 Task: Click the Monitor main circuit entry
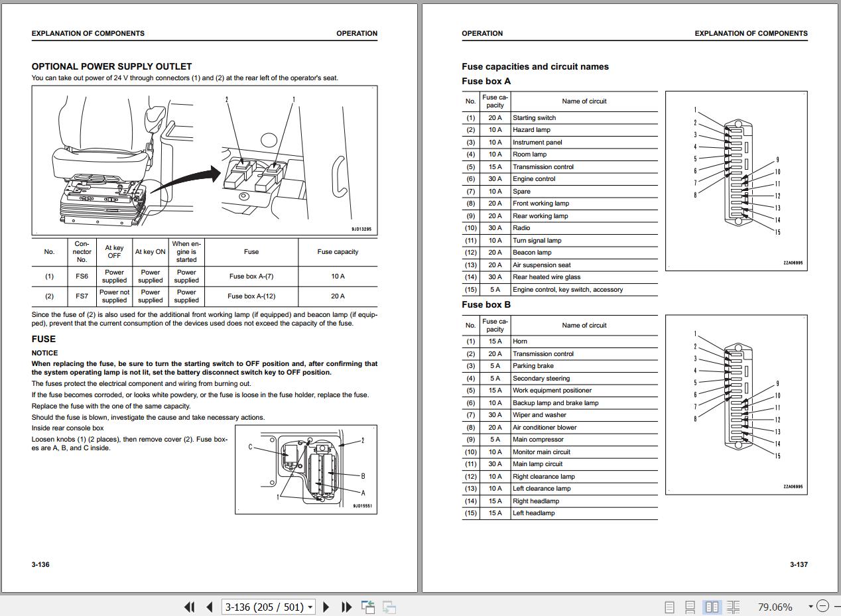pyautogui.click(x=541, y=452)
